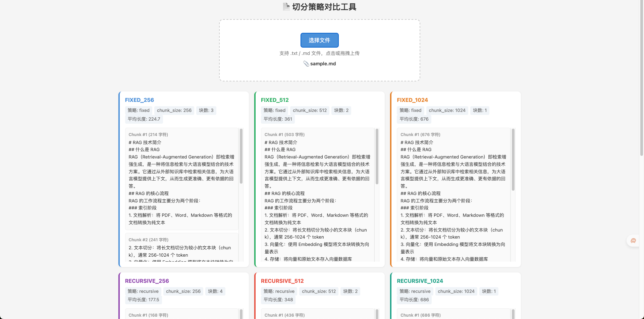The image size is (644, 319).
Task: Select the FIXED_256 card heading
Action: click(140, 100)
